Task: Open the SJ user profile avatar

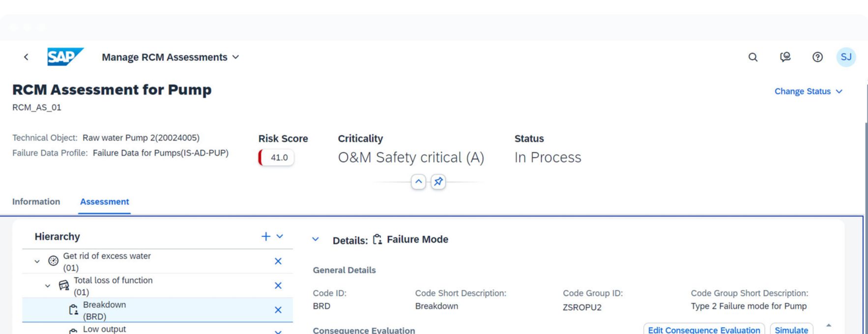Action: [845, 57]
